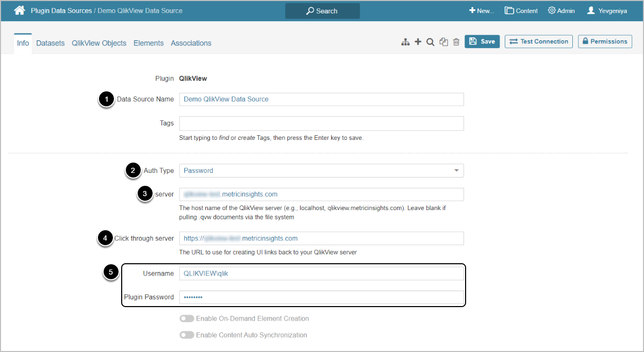Switch to the Datasets tab
Screen dimensions: 644x352
pos(51,43)
